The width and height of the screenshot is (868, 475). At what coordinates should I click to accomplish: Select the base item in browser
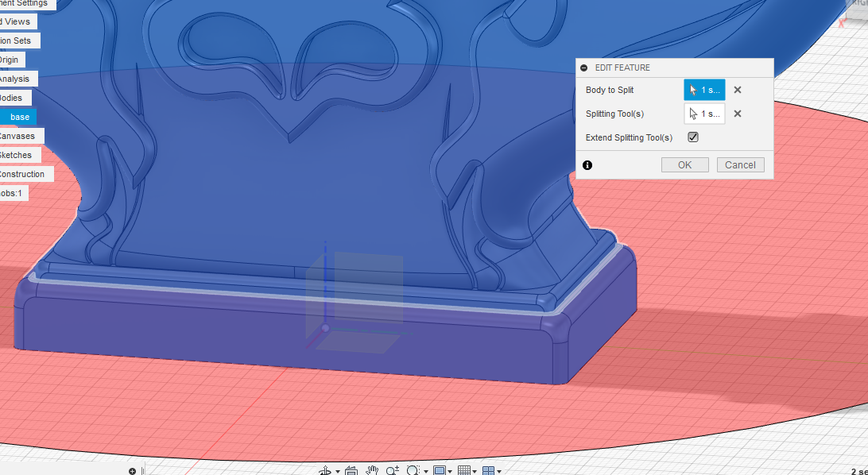click(x=19, y=117)
